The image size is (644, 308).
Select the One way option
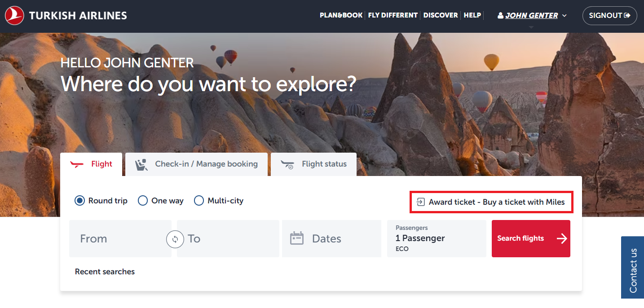pyautogui.click(x=143, y=201)
